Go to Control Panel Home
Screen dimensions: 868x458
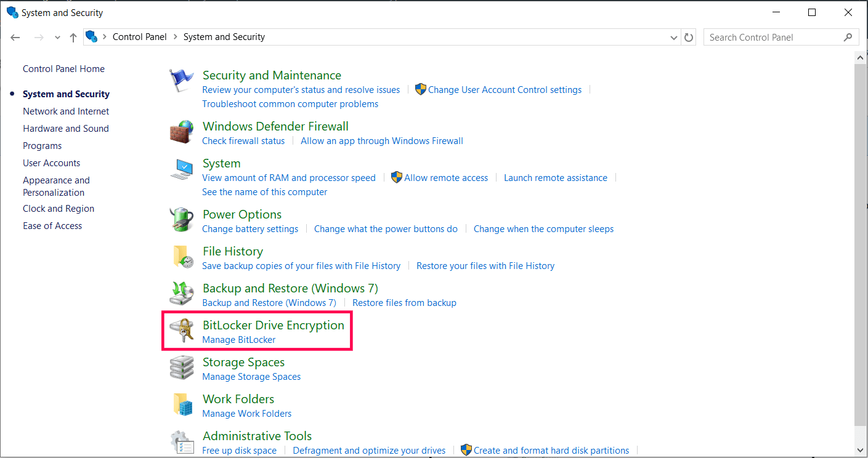[x=63, y=69]
